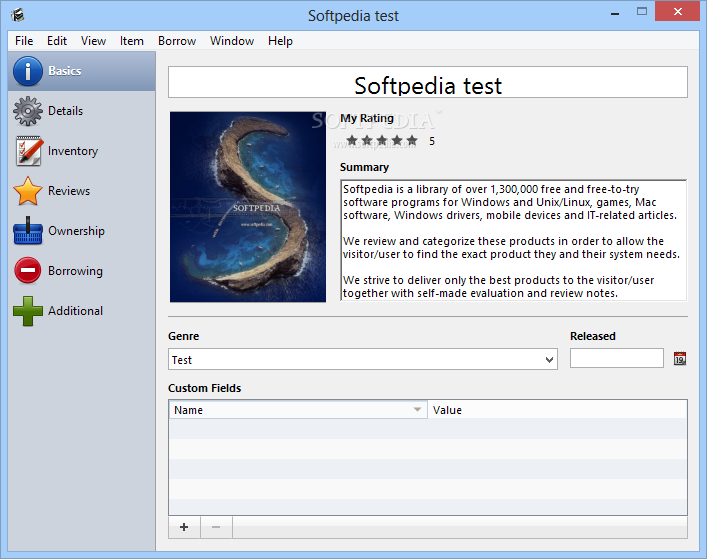Viewport: 707px width, 559px height.
Task: Click the Details gear icon
Action: pyautogui.click(x=28, y=111)
